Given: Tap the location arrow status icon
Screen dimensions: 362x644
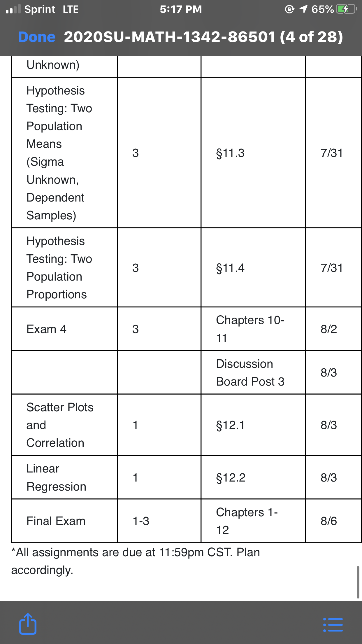Looking at the screenshot, I should tap(303, 9).
